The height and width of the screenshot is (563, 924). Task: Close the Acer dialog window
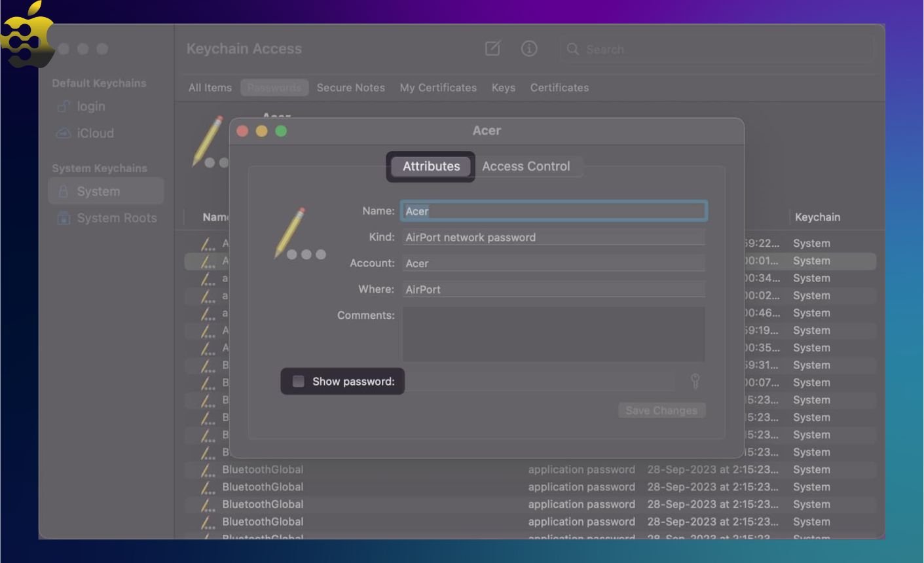coord(242,131)
